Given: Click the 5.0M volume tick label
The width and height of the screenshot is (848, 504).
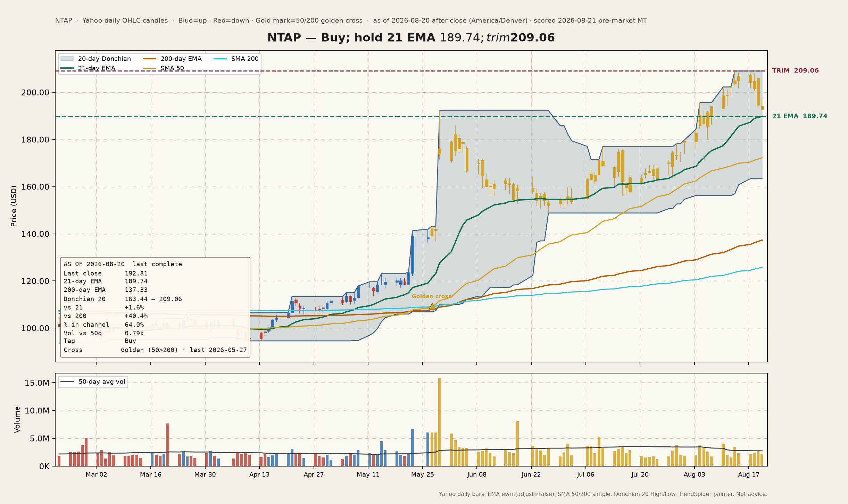Looking at the screenshot, I should coord(39,439).
